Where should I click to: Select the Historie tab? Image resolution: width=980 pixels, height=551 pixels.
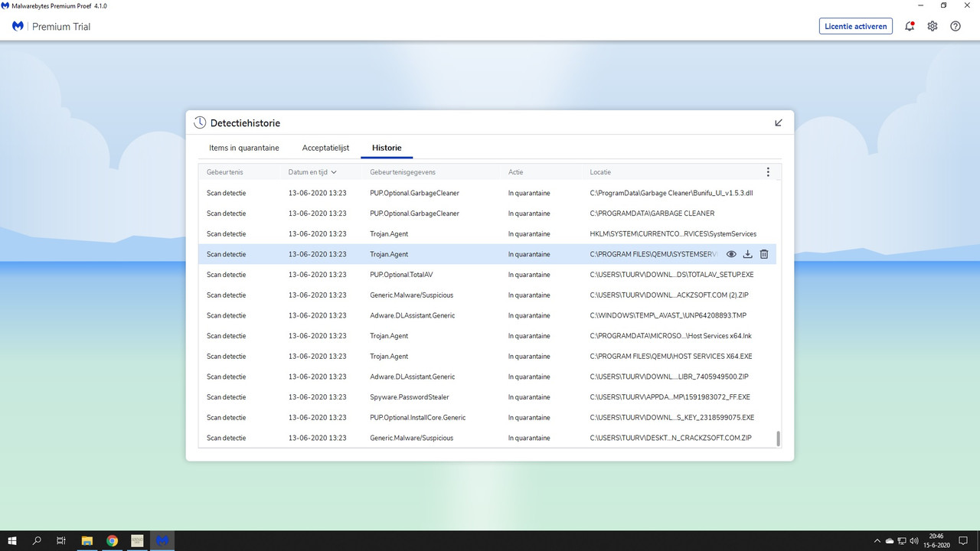[387, 148]
